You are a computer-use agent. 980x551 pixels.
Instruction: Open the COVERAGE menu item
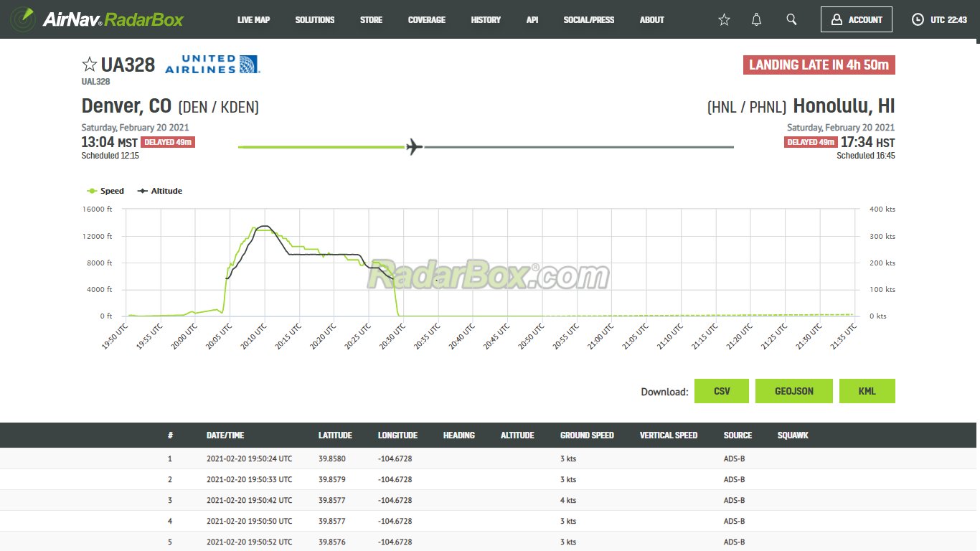[x=427, y=20]
